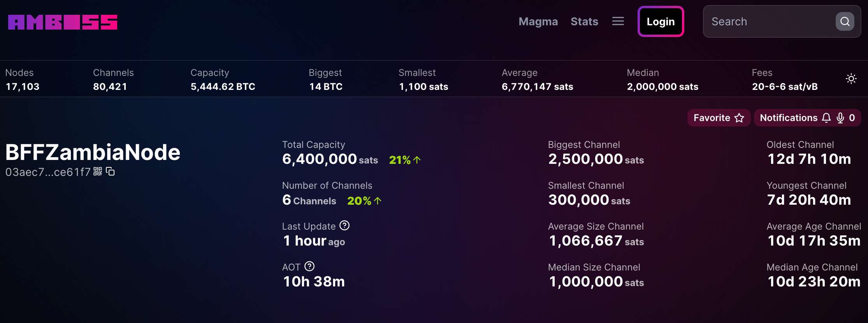Click the Fees 20-6-6 sat/vB stat
The width and height of the screenshot is (868, 323).
[784, 87]
